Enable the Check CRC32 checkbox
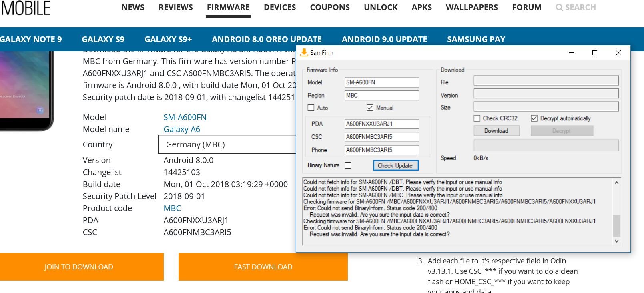644x293 pixels. click(x=477, y=118)
